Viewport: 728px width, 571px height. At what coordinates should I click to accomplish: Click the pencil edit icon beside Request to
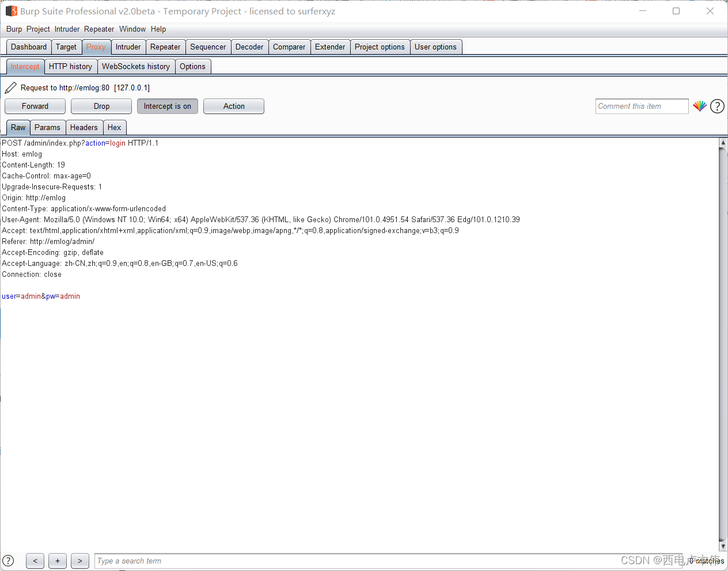point(11,87)
